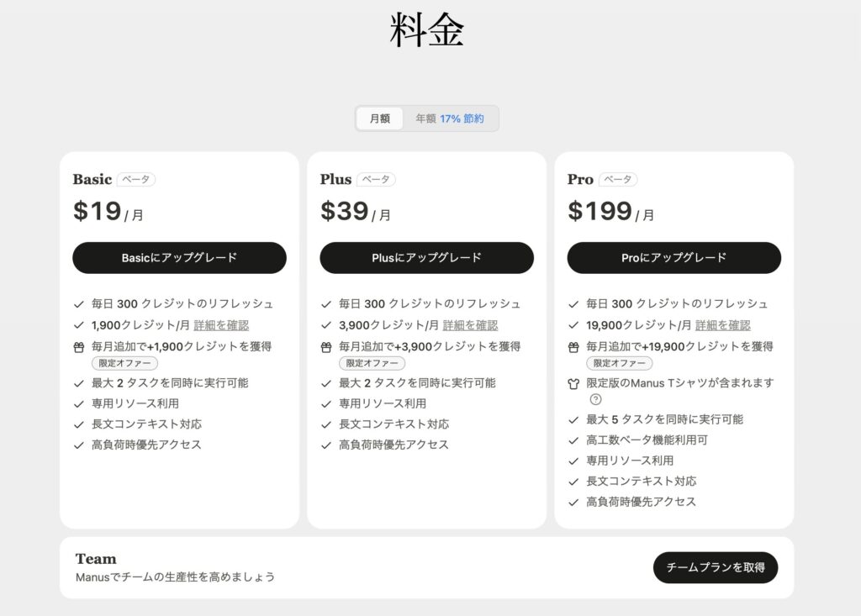This screenshot has height=616, width=861.
Task: Click 1,900クレジット/月 text in Basic
Action: (140, 325)
